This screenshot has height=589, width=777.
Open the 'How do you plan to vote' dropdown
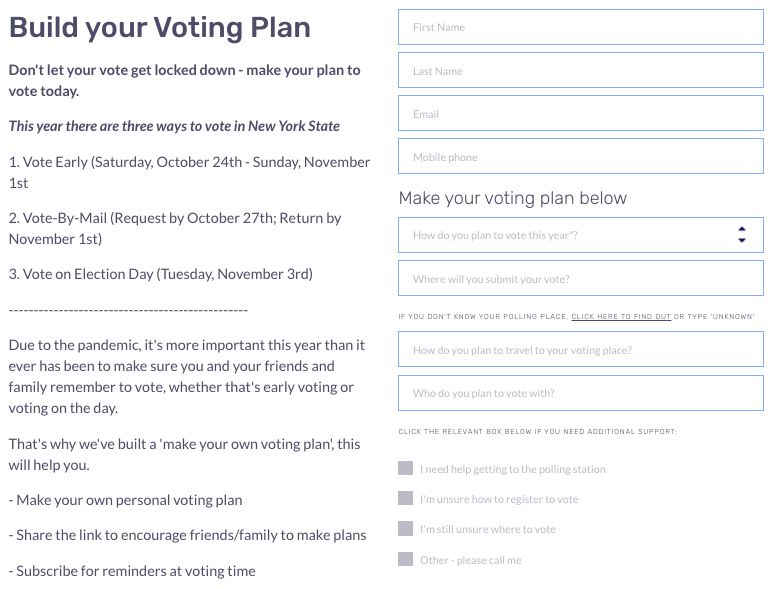[581, 235]
